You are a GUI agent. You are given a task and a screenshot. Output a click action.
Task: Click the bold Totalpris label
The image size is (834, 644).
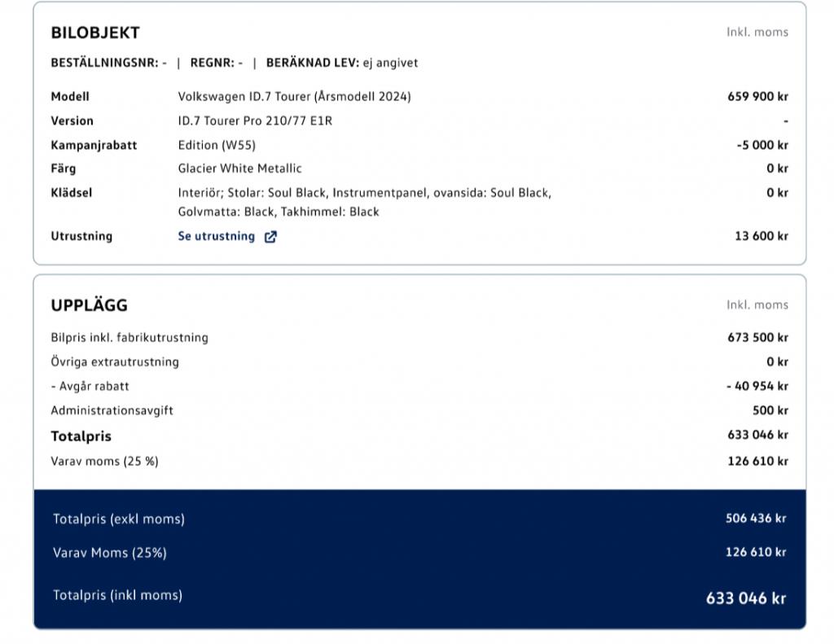81,436
